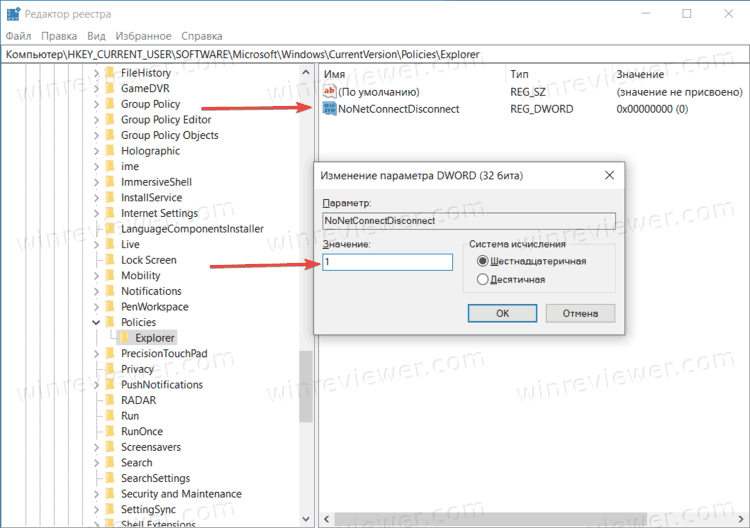Open the Избранное menu
This screenshot has width=750, height=528.
tap(143, 36)
